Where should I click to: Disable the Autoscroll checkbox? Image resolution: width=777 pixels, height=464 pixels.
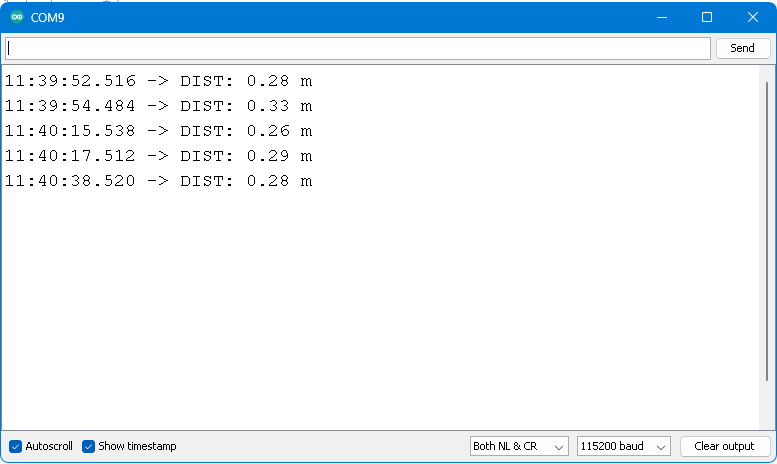(x=15, y=446)
